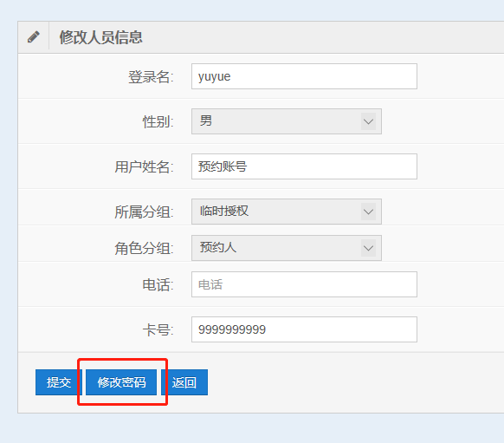The width and height of the screenshot is (504, 443).
Task: Open 角色分组 dropdown set to 预约人
Action: 287,248
